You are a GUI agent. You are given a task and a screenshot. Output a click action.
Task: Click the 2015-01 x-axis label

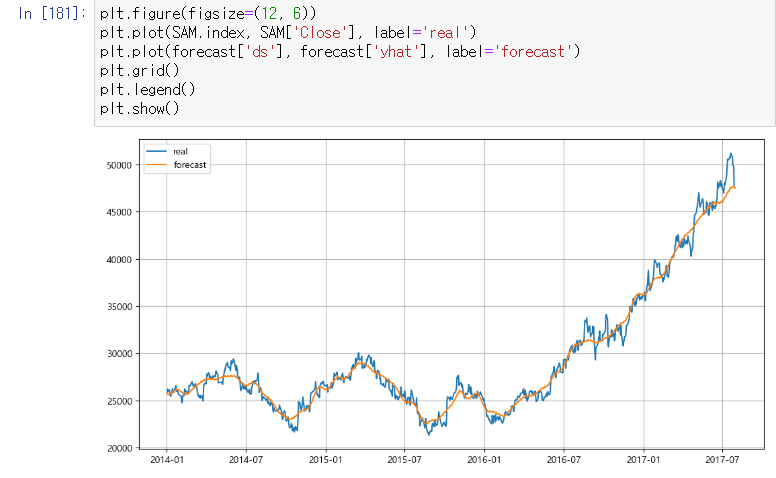[326, 460]
